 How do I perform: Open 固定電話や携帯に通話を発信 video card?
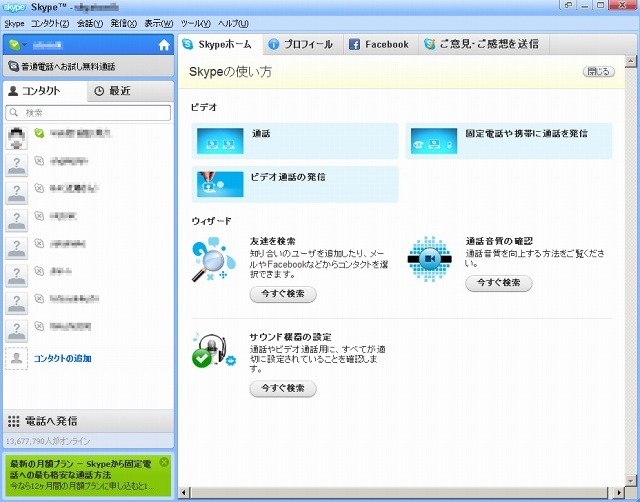coord(509,141)
